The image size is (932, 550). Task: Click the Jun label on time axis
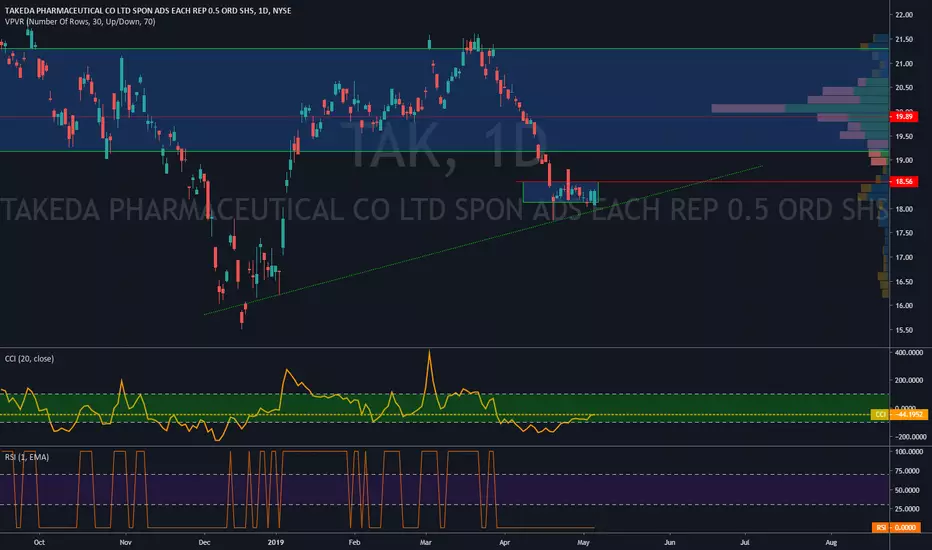point(670,542)
